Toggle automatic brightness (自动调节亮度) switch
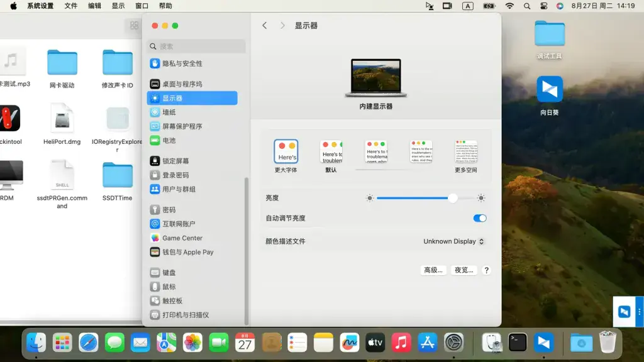The image size is (644, 362). point(480,218)
